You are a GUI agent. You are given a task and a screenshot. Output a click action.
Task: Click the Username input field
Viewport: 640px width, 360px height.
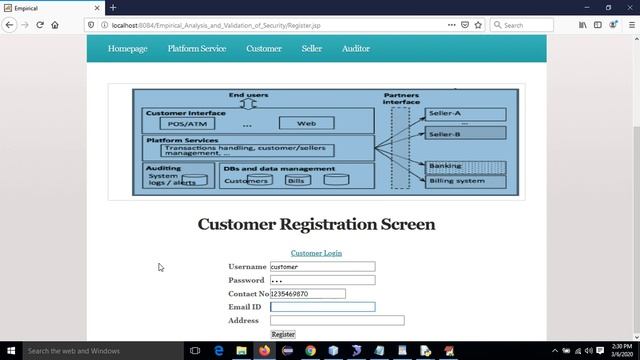pos(322,267)
